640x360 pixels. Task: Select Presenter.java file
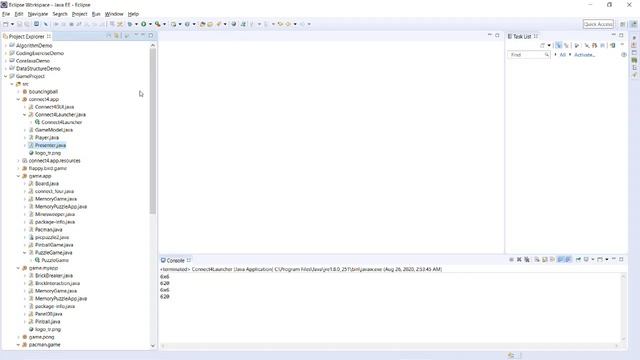click(50, 145)
